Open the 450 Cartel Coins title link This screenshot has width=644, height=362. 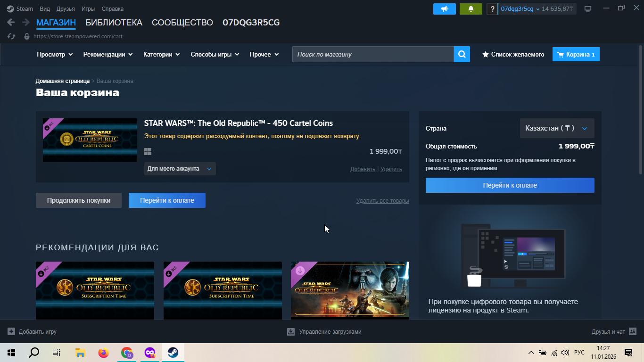click(239, 123)
